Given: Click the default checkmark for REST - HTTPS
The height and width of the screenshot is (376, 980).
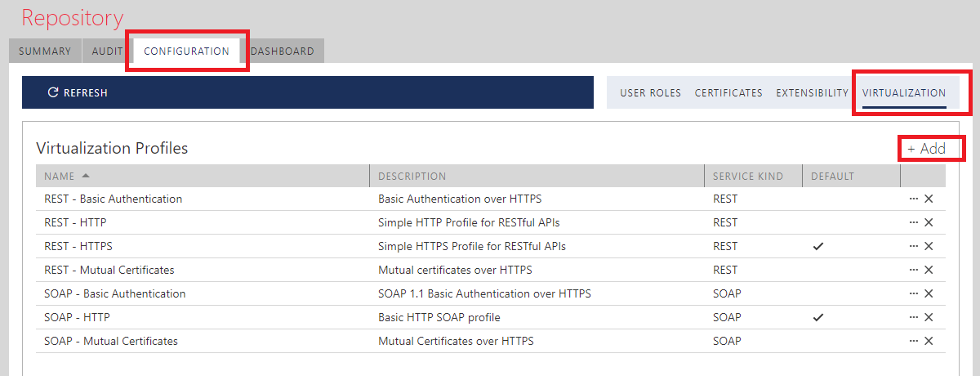Looking at the screenshot, I should (x=818, y=246).
